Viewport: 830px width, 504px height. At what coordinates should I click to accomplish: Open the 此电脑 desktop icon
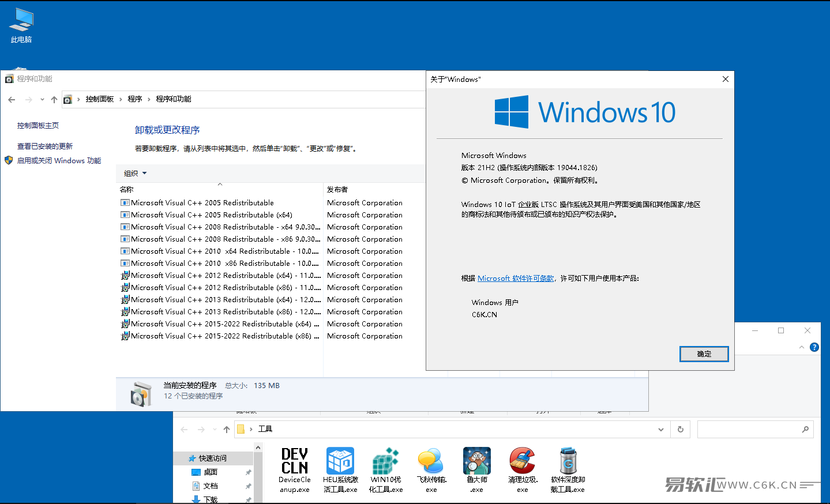tap(21, 25)
